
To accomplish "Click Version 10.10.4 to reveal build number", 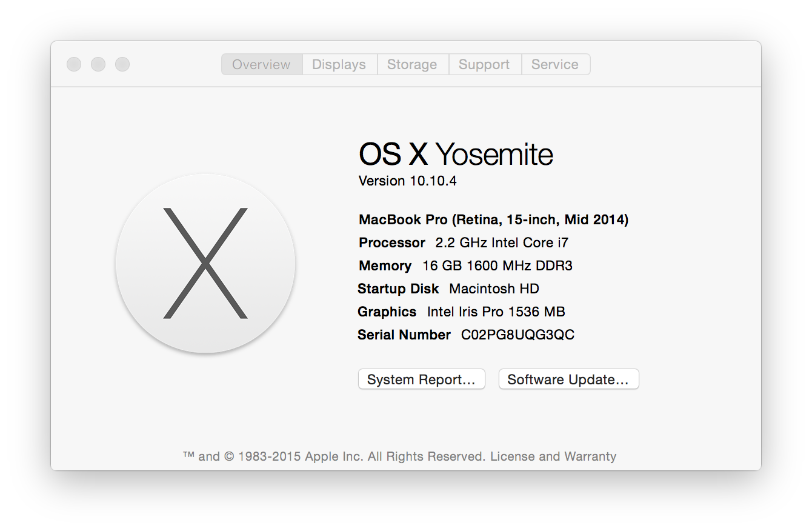I will pyautogui.click(x=407, y=181).
